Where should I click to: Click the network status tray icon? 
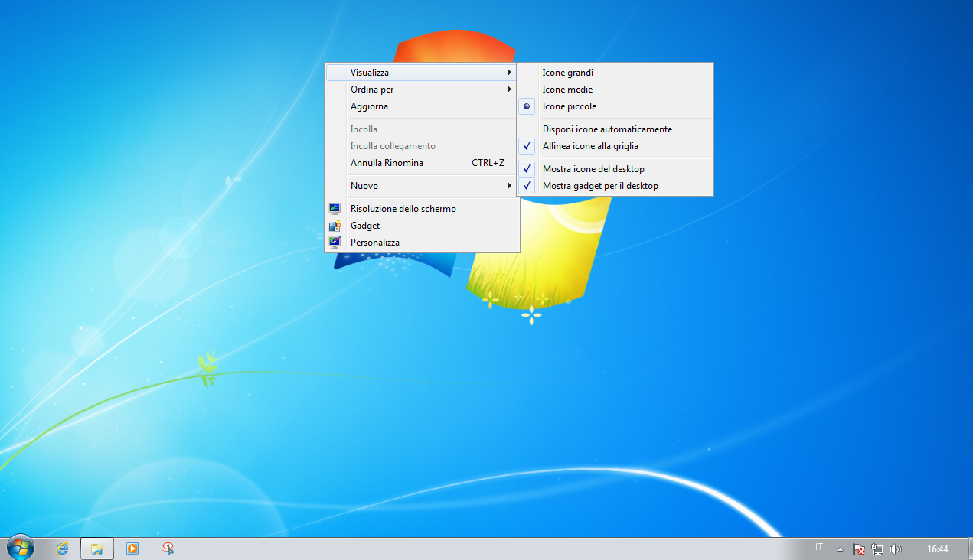pyautogui.click(x=877, y=549)
